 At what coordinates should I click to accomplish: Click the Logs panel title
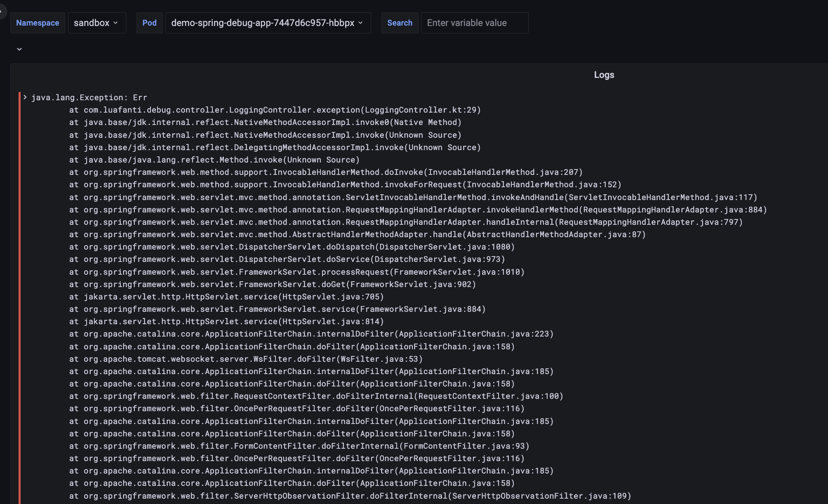coord(604,75)
